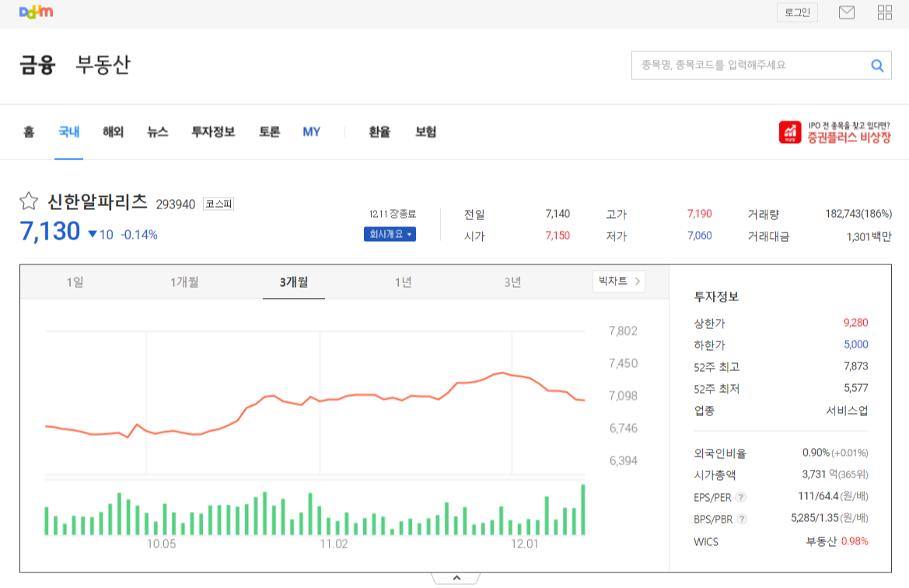Click BPS/PBR help question mark
This screenshot has width=909, height=588.
coord(742,520)
